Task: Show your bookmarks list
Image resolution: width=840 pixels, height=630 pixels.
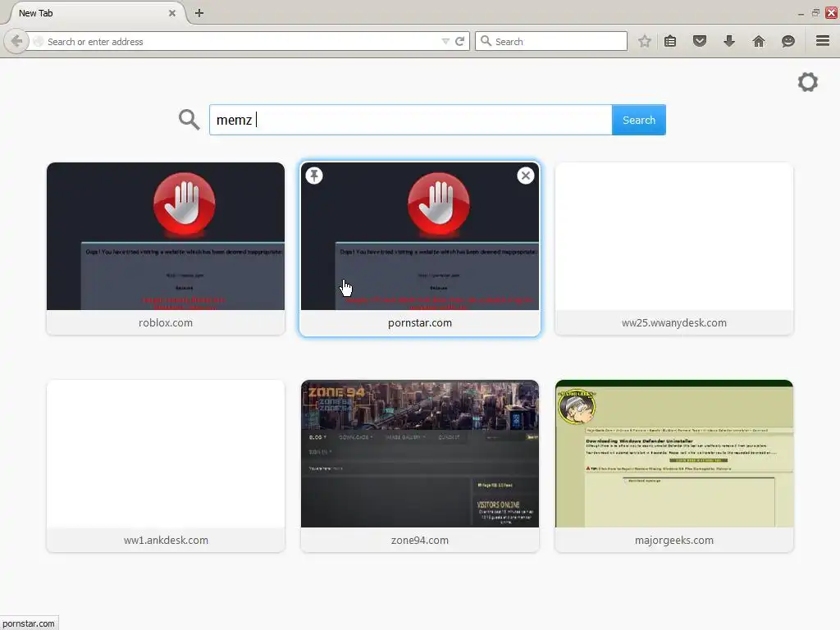Action: (x=670, y=41)
